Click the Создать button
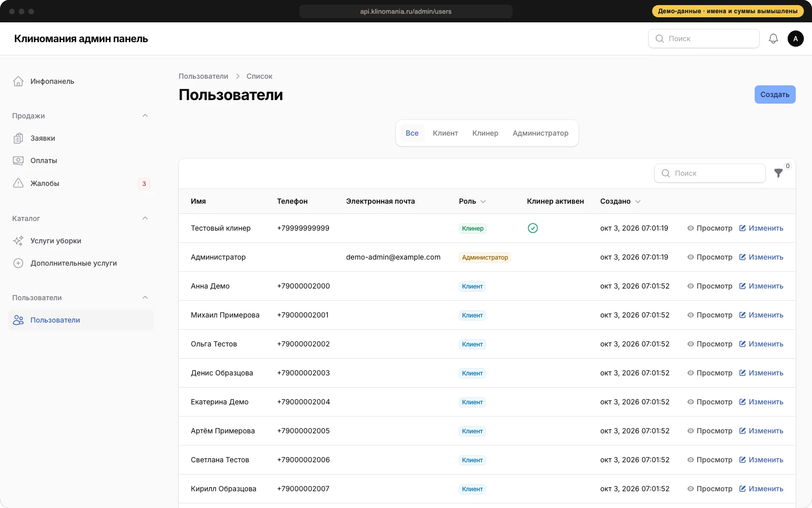Image resolution: width=812 pixels, height=508 pixels. pos(775,94)
